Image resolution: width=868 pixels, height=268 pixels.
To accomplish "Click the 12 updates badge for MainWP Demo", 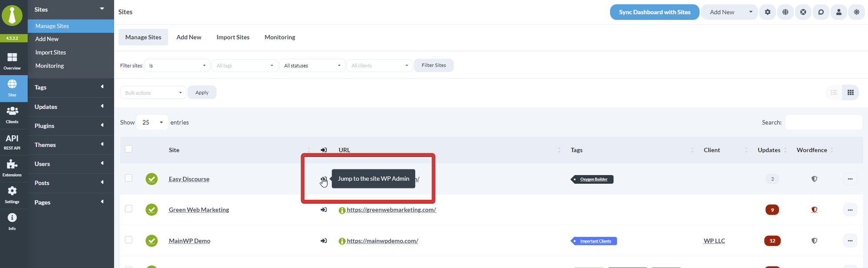I will pyautogui.click(x=772, y=241).
